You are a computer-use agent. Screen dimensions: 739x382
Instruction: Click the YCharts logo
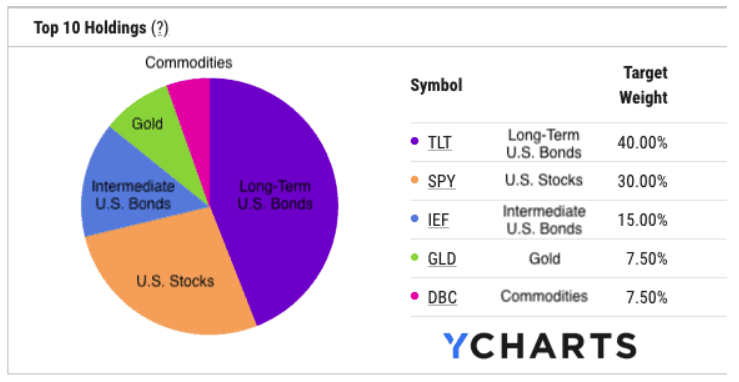[x=540, y=345]
